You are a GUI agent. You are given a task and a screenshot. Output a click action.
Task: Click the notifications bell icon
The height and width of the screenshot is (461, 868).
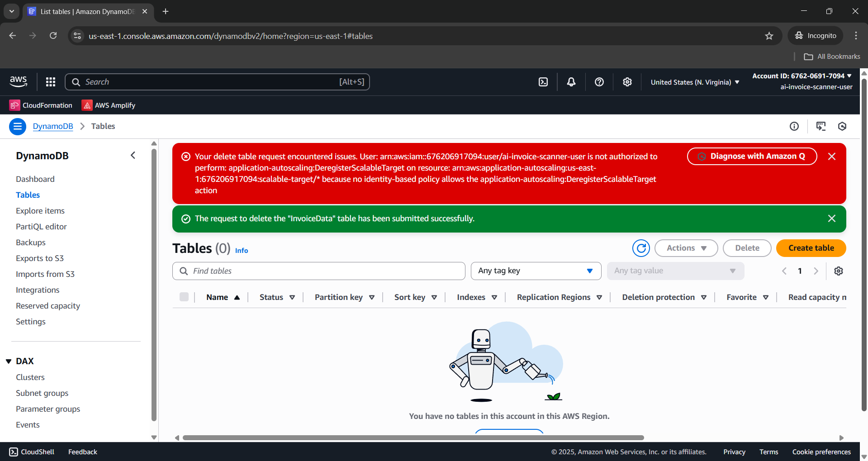[571, 82]
